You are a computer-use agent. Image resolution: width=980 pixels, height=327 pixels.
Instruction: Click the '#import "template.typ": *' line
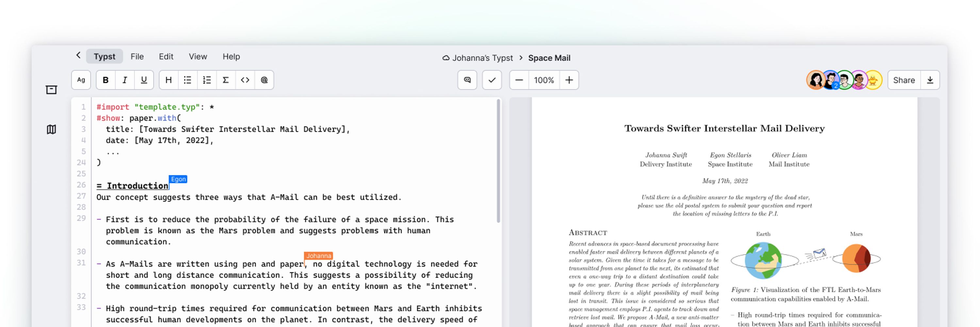click(x=155, y=107)
